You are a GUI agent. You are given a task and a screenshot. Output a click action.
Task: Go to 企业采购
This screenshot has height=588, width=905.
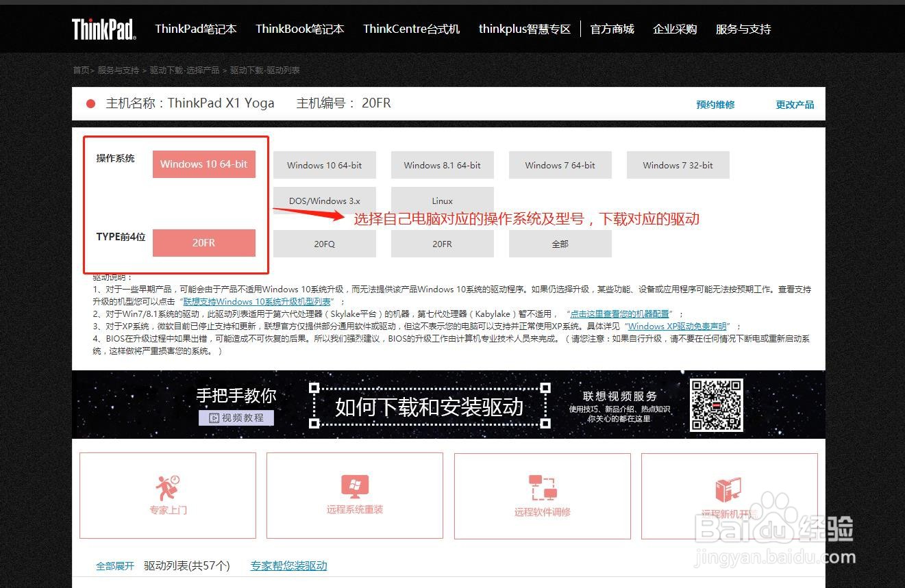[675, 29]
